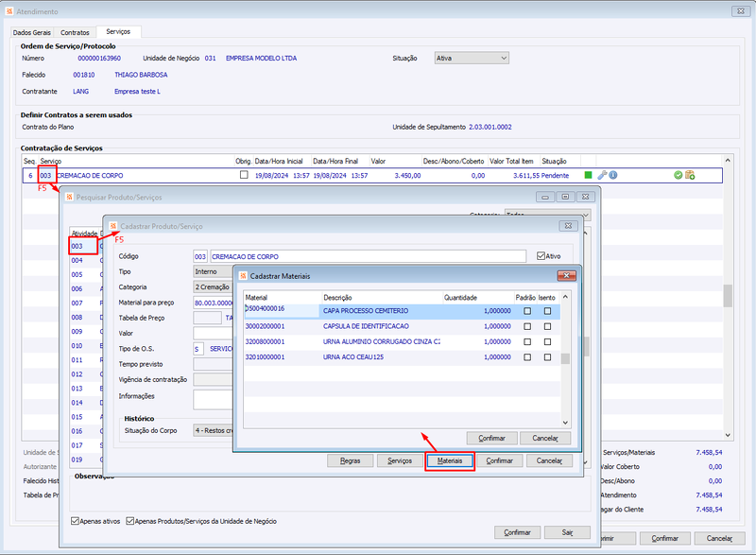Image resolution: width=756 pixels, height=555 pixels.
Task: Open the Situação dropdown showing Ativa
Action: tap(472, 58)
